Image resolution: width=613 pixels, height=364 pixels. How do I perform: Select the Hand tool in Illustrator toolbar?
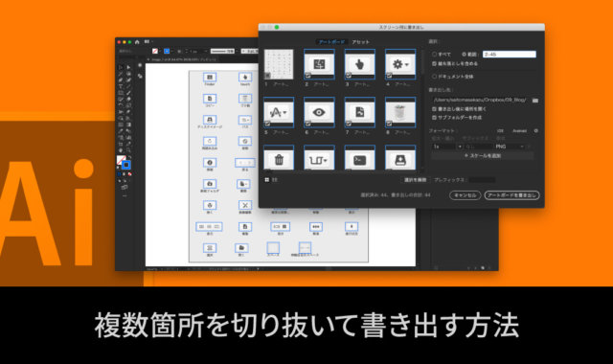(121, 150)
